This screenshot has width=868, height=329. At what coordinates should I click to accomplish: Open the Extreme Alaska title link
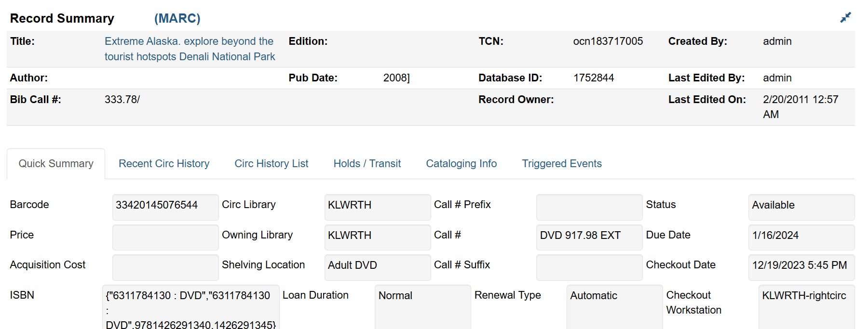(x=190, y=49)
